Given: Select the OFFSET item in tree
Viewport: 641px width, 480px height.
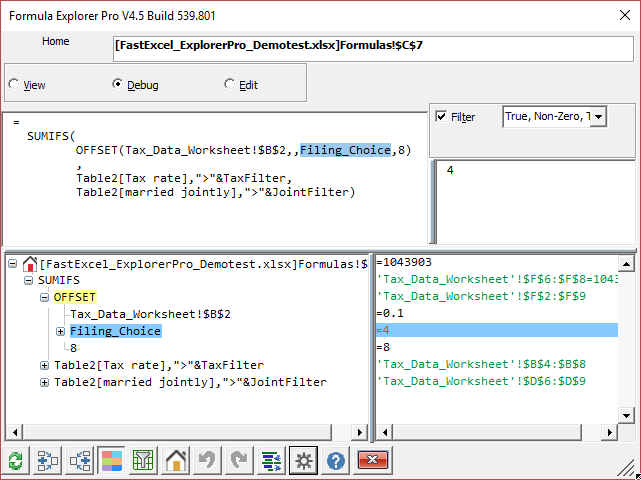Looking at the screenshot, I should tap(74, 297).
